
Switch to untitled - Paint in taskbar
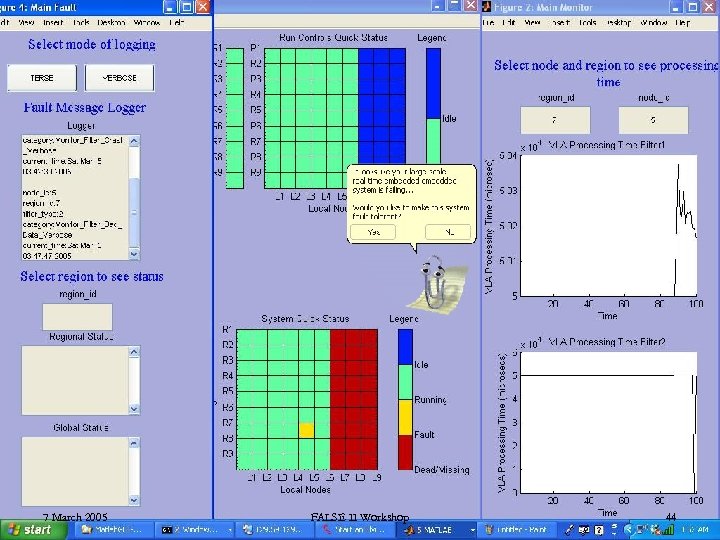pyautogui.click(x=518, y=530)
